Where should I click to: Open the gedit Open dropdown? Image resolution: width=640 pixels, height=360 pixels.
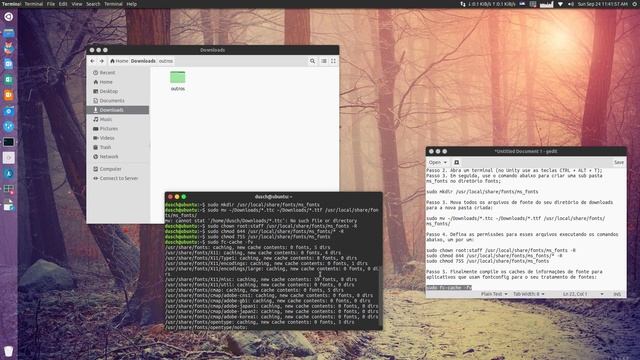pyautogui.click(x=438, y=162)
